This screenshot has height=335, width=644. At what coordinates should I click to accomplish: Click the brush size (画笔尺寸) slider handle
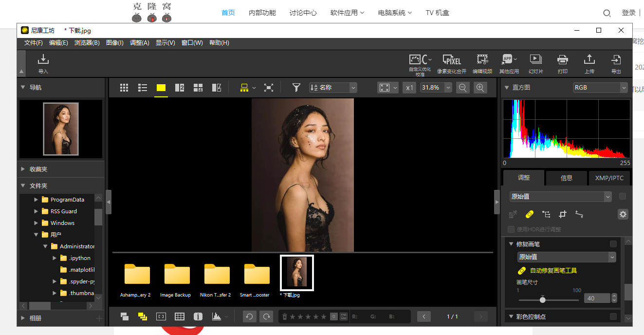[x=542, y=299]
